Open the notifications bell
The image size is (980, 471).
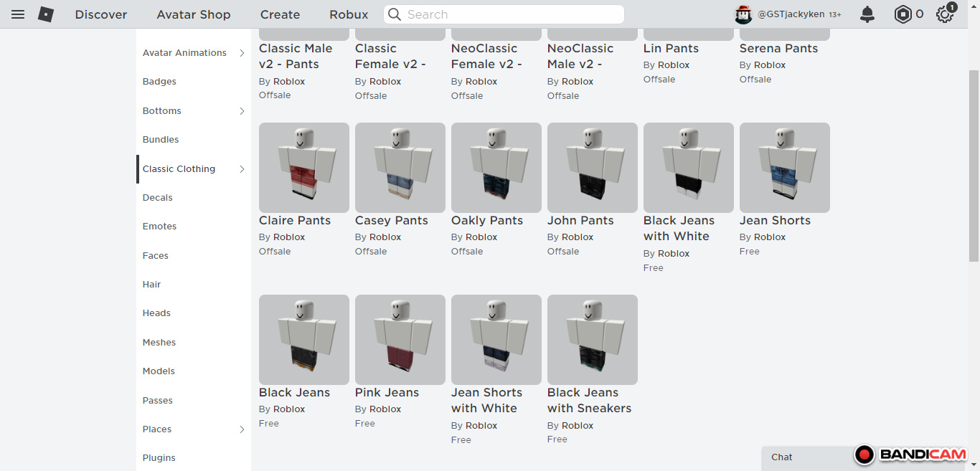867,14
